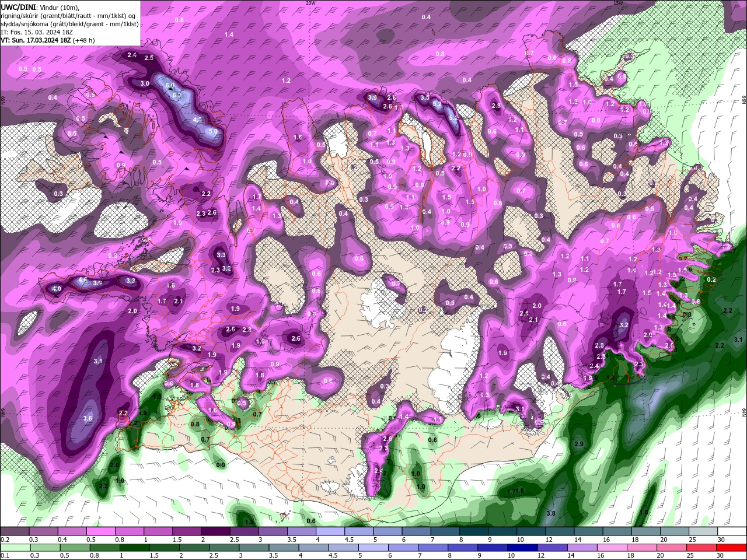Click the dark blue 10–12 rain scale swatch
This screenshot has width=747, height=560.
coord(522,548)
